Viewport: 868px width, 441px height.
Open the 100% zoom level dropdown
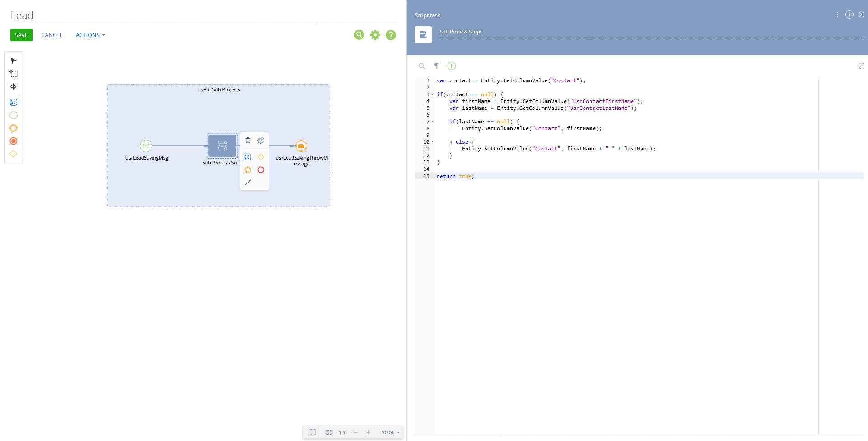390,432
